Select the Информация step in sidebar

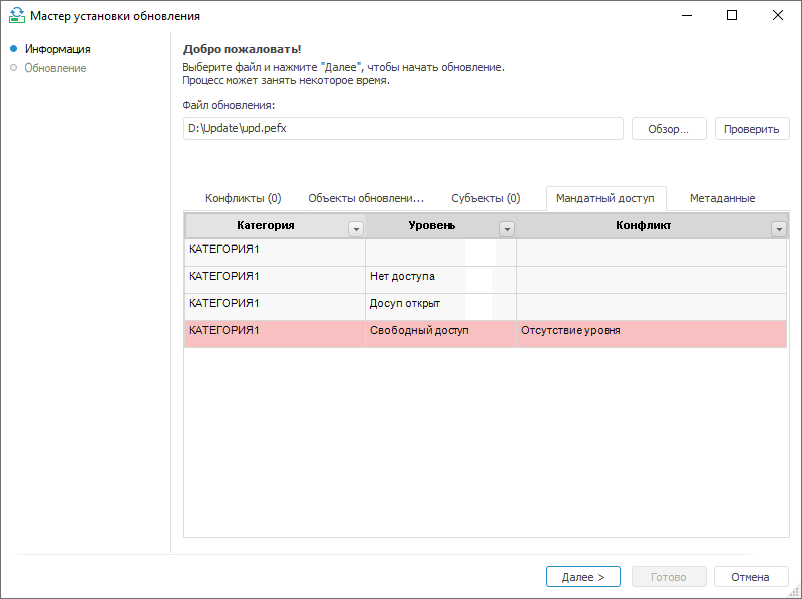coord(57,49)
